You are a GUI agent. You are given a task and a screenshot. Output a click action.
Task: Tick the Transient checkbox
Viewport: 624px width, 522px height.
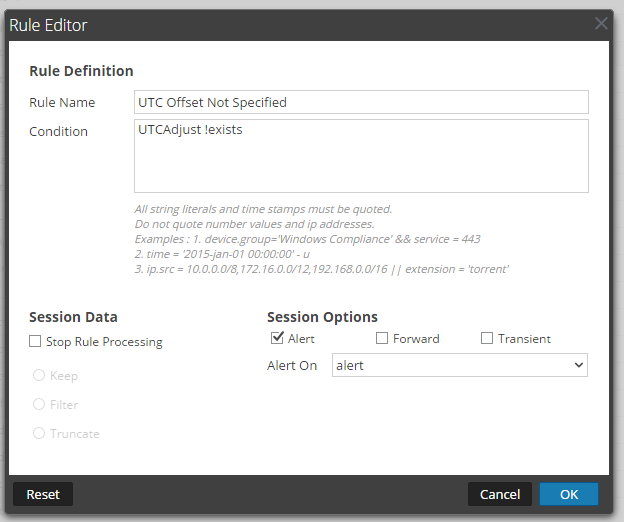pyautogui.click(x=487, y=339)
